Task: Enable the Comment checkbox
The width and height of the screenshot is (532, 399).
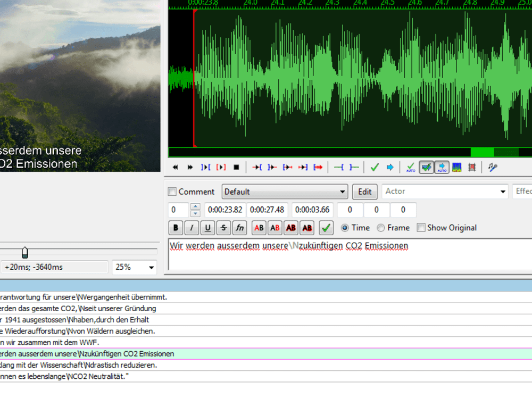Action: tap(172, 192)
